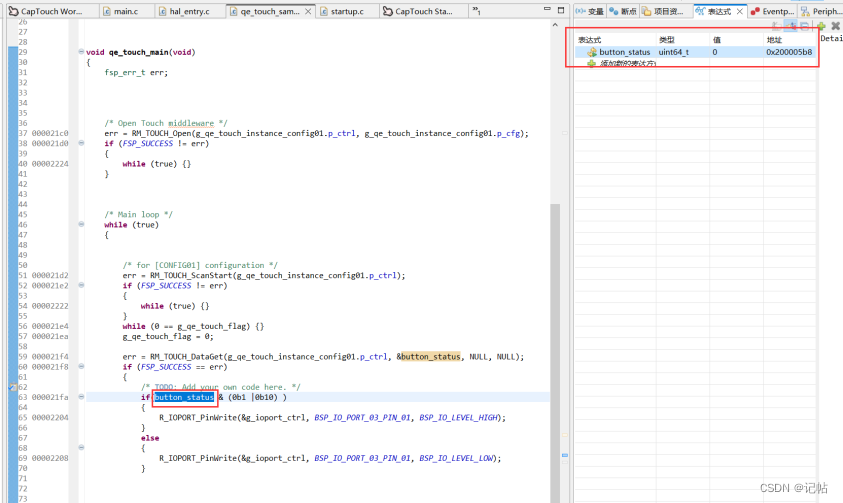The width and height of the screenshot is (843, 503).
Task: Switch to the main.c editor tab
Action: pyautogui.click(x=124, y=11)
